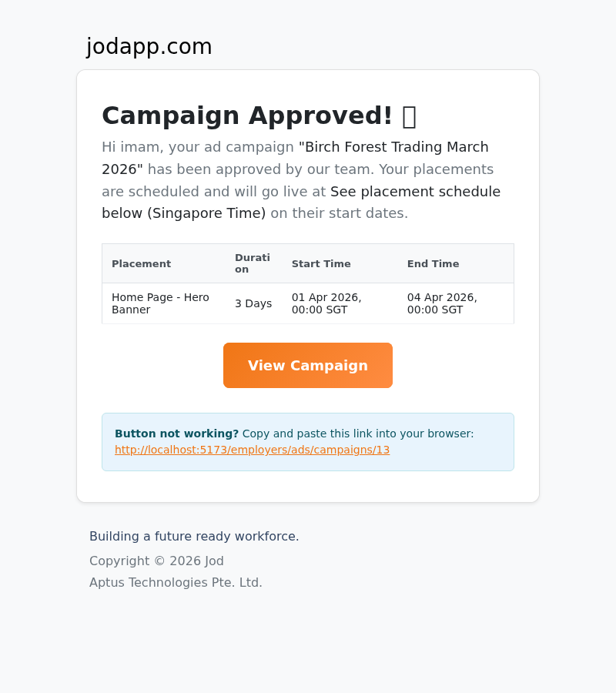Open the localhost campaign link
Screen dimensions: 616x693
pos(252,450)
